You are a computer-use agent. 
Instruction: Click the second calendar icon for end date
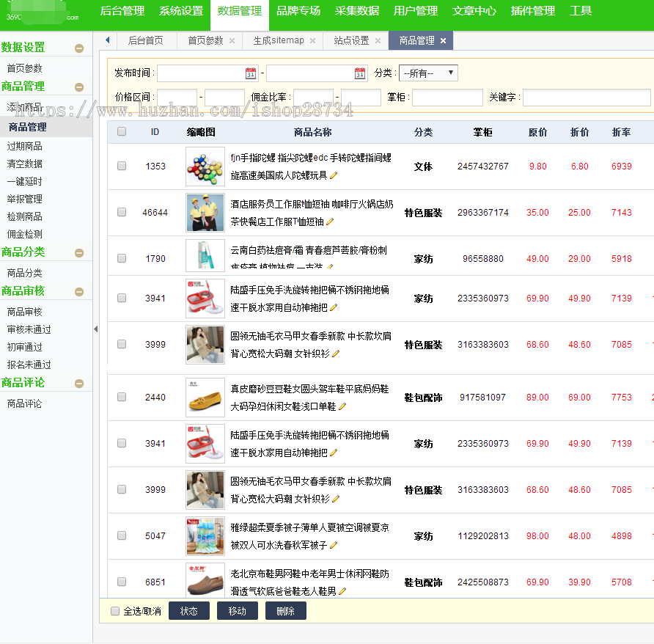tap(359, 73)
